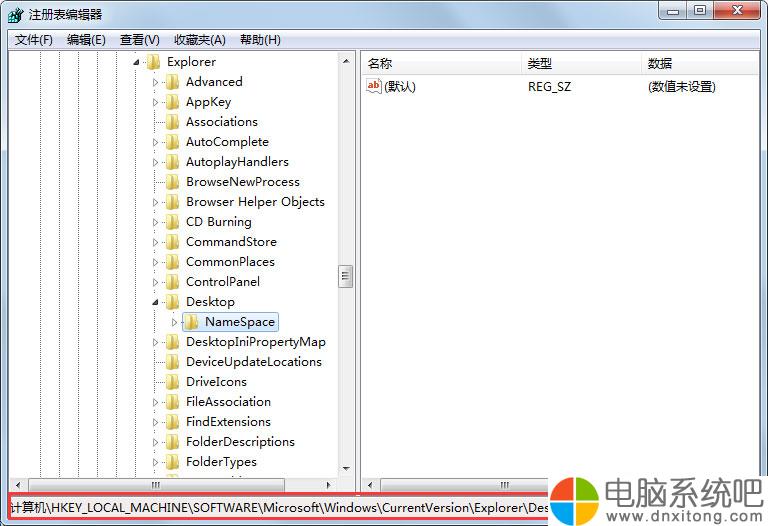Select the (默认) value name
This screenshot has height=526, width=768.
(x=400, y=87)
